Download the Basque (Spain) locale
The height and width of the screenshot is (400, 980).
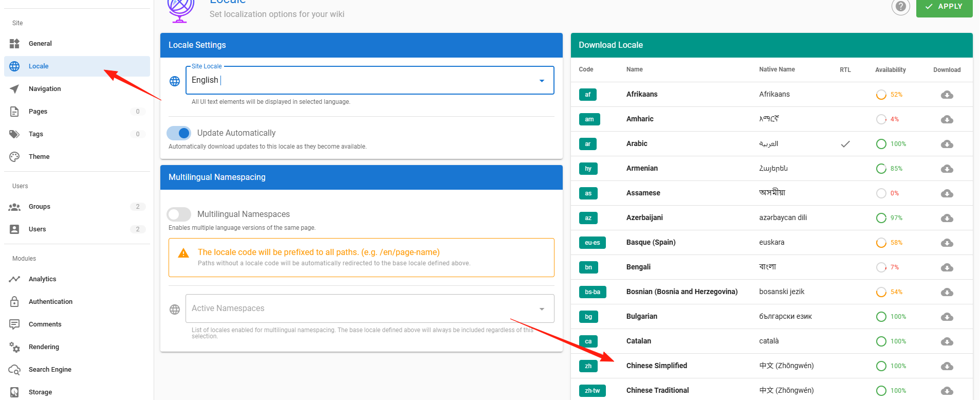coord(947,243)
